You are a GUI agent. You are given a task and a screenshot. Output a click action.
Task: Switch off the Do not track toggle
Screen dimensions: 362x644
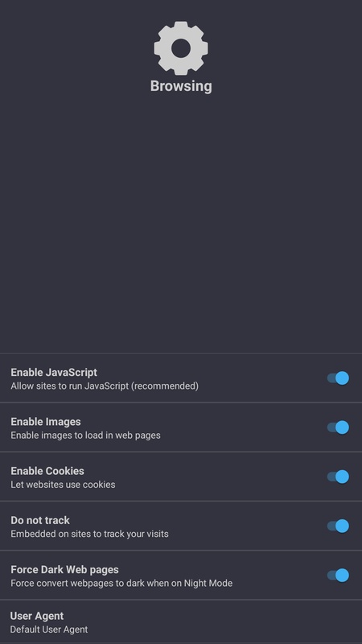pos(338,526)
